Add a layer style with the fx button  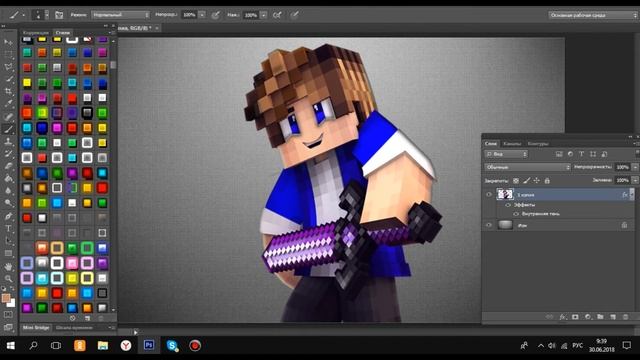click(x=563, y=317)
